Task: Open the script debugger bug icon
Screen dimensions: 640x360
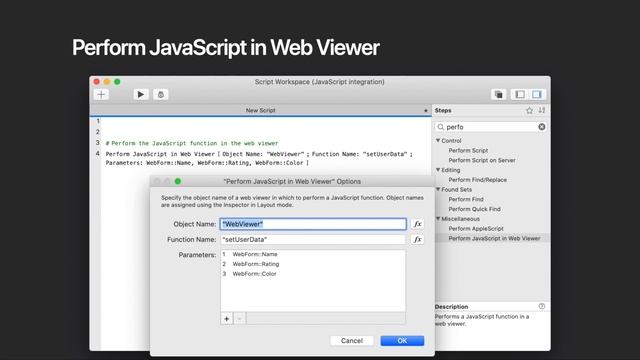Action: [x=160, y=95]
